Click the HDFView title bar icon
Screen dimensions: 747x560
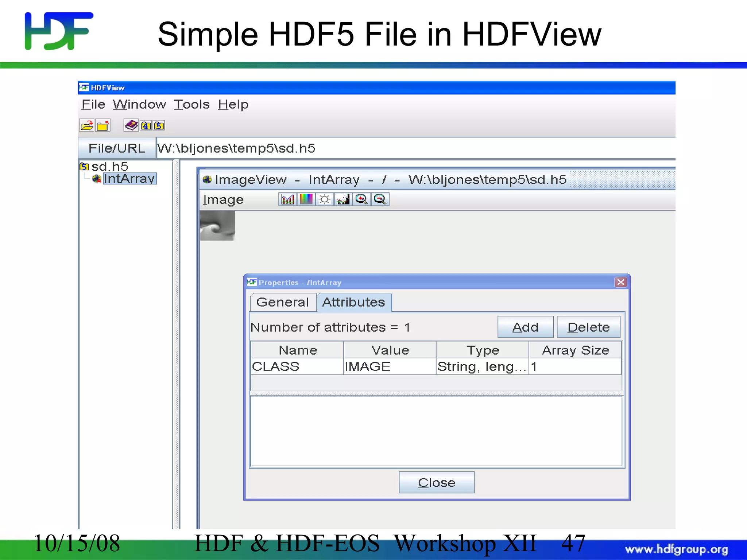point(84,87)
